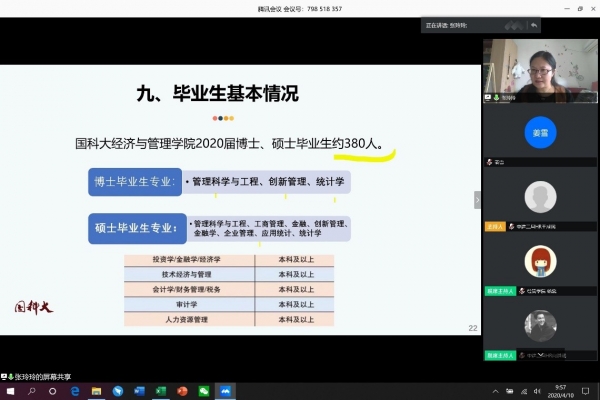The image size is (600, 400).
Task: Click 联席主持人 badge under red-haired avatar
Action: pyautogui.click(x=500, y=291)
